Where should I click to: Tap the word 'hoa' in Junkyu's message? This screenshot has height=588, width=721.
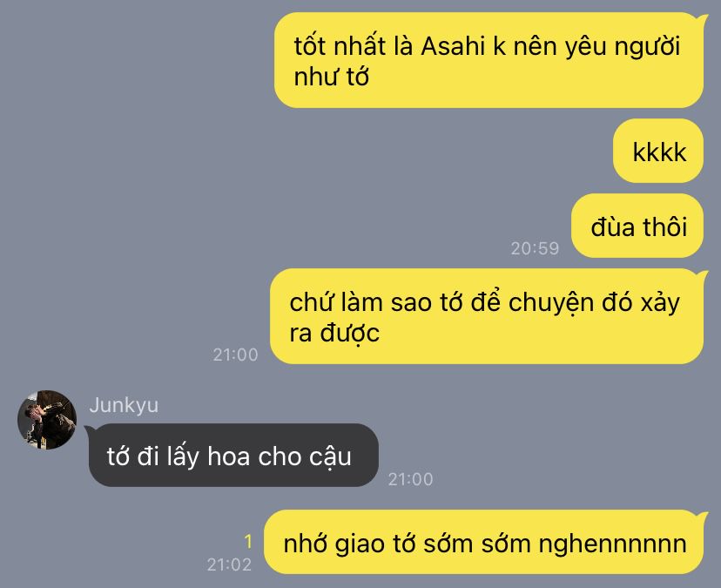pyautogui.click(x=228, y=456)
